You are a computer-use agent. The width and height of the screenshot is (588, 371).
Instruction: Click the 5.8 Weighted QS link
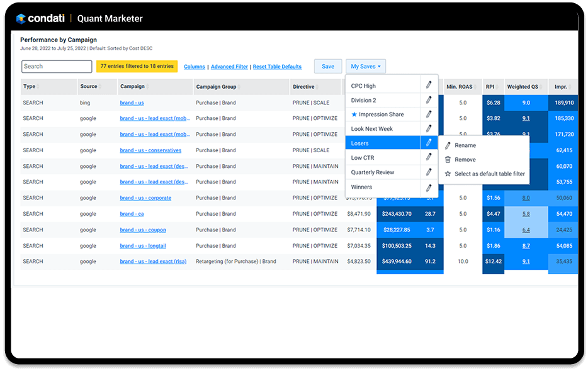(526, 214)
